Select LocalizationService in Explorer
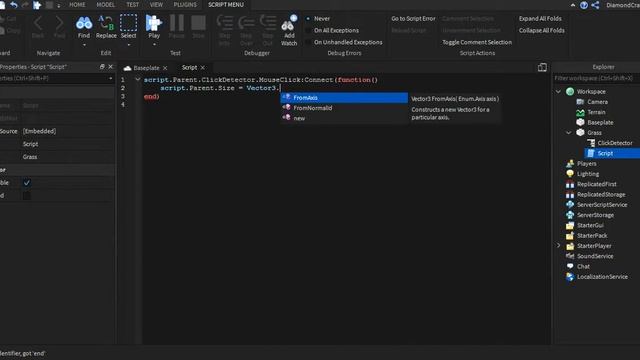 click(x=602, y=277)
